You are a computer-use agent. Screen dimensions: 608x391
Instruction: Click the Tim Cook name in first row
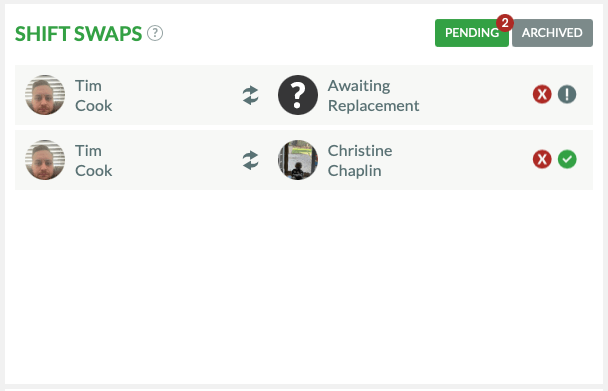pos(93,95)
